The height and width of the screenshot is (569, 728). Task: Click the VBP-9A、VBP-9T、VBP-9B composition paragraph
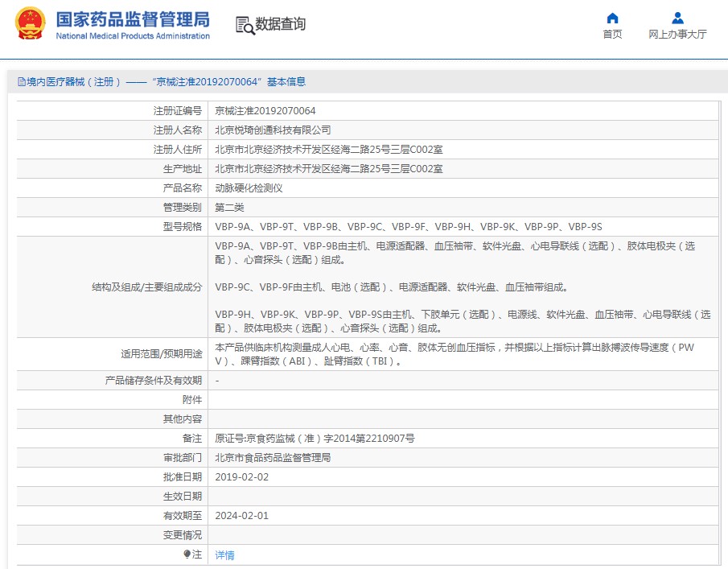click(x=455, y=254)
